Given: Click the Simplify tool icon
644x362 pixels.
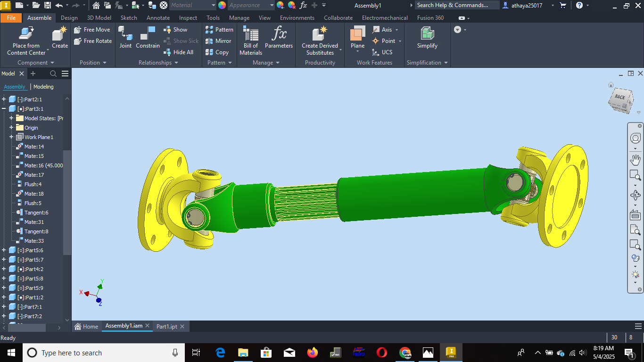Looking at the screenshot, I should click(x=427, y=34).
